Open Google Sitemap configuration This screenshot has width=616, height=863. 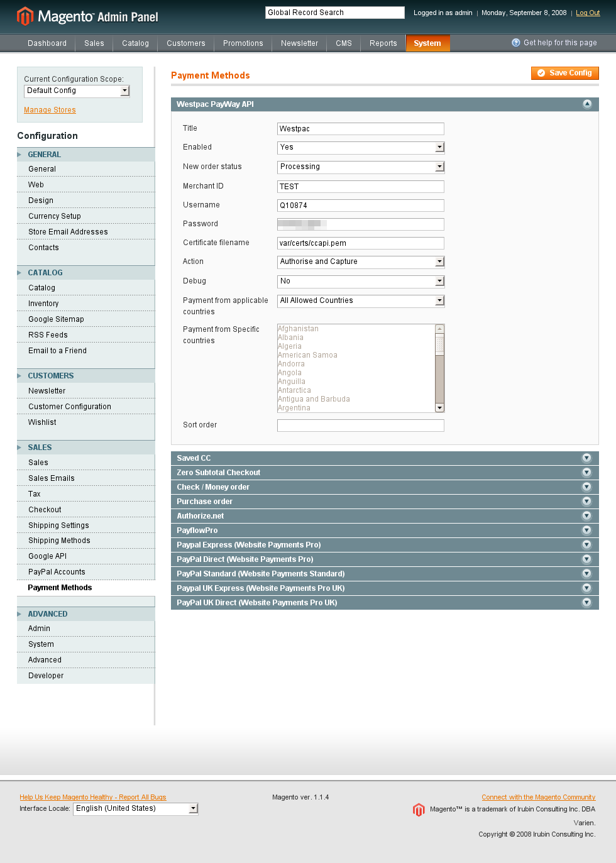point(56,319)
